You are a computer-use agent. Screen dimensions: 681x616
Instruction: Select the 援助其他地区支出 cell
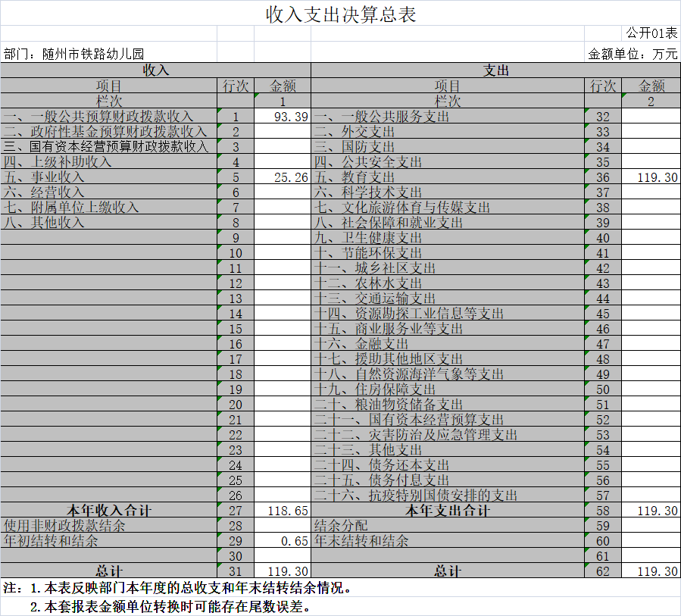click(448, 359)
